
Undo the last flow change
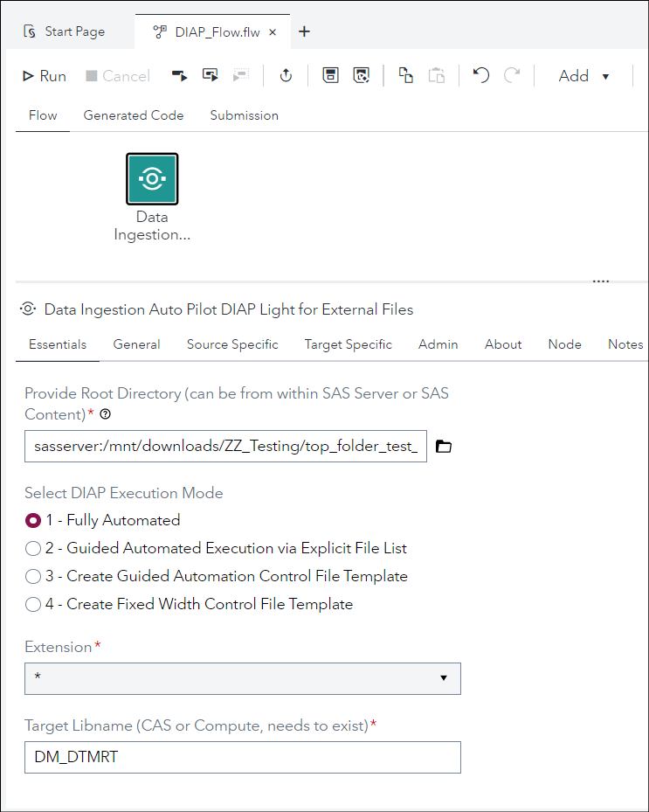(x=480, y=76)
